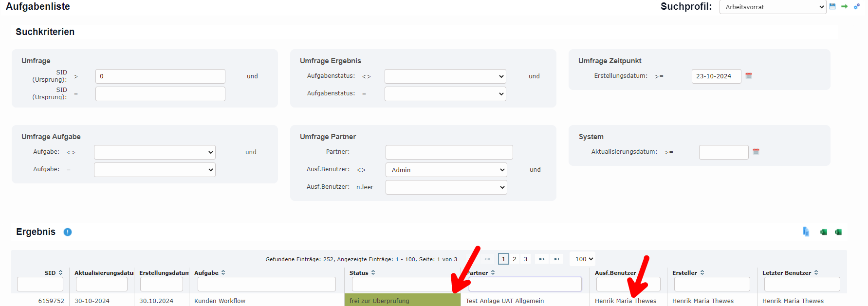Click the Letzter Benutzer column filter box
This screenshot has height=306, width=868.
click(x=802, y=284)
